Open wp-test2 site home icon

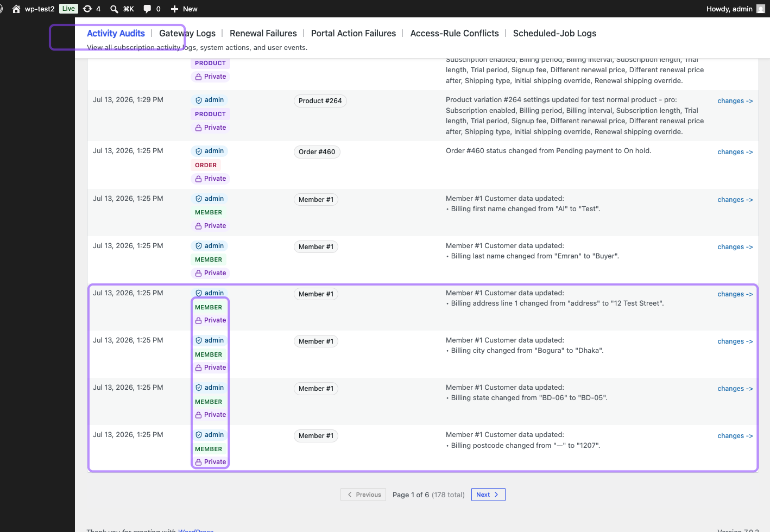click(x=16, y=9)
